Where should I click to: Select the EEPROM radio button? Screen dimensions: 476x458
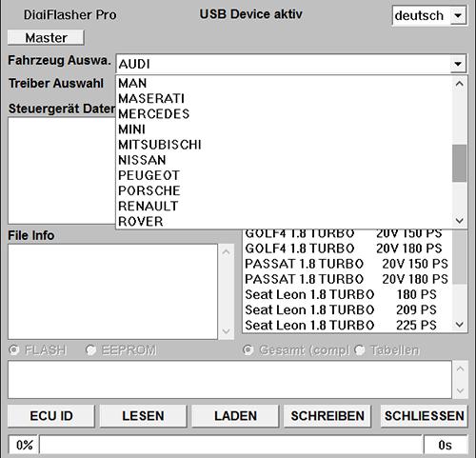coord(90,349)
